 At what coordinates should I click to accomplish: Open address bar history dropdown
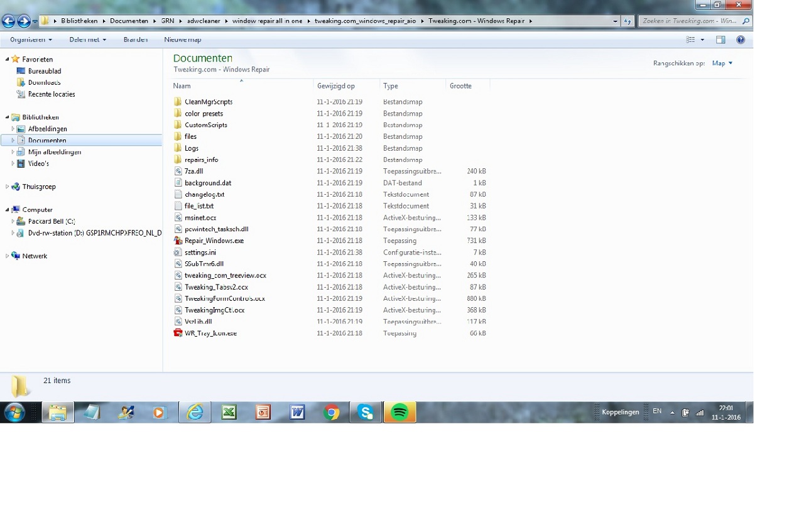[x=616, y=21]
